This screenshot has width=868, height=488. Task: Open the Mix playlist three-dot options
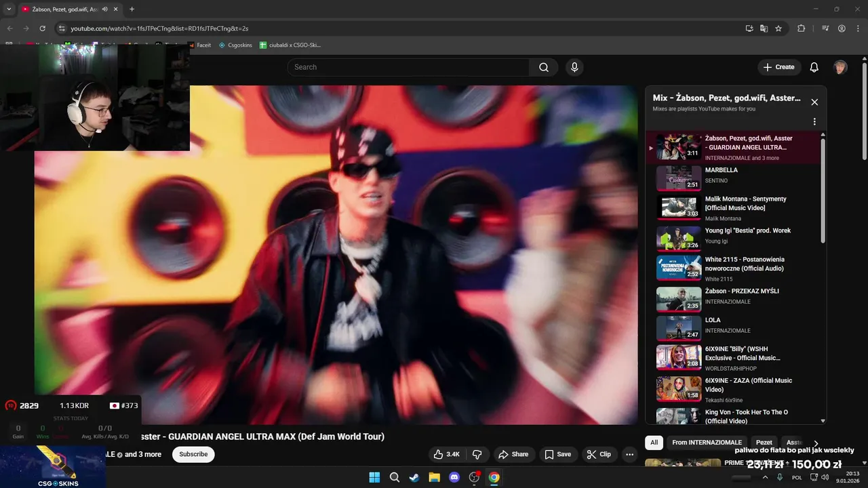click(x=814, y=122)
